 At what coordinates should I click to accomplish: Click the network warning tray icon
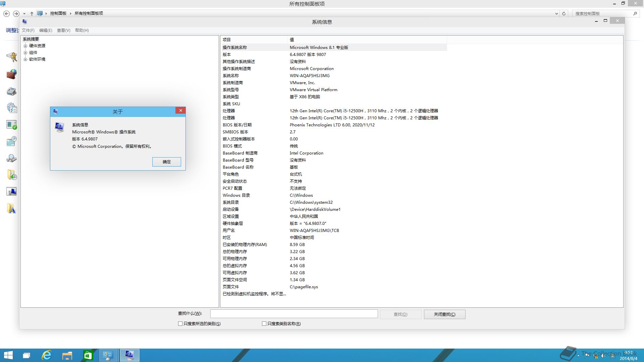click(x=595, y=356)
